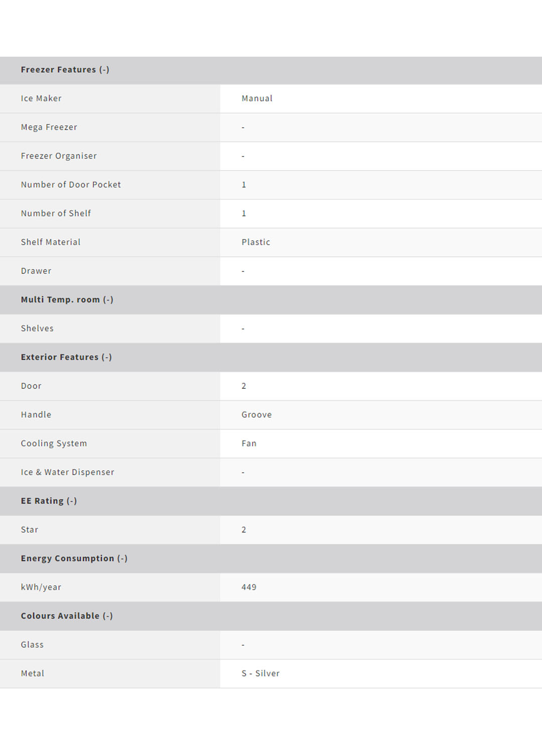Screen dimensions: 542x756
Task: Click the Mega Freezer row label
Action: click(49, 127)
